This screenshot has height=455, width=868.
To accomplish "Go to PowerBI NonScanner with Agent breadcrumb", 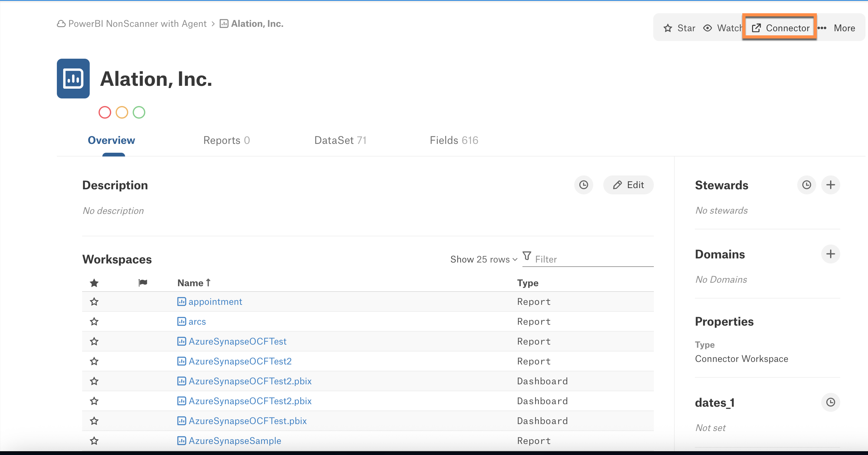I will [x=137, y=24].
